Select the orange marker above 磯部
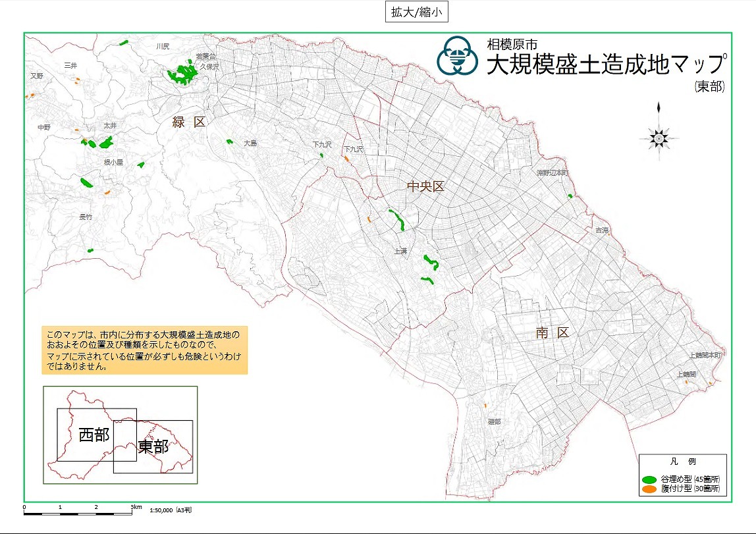This screenshot has width=756, height=534. (x=485, y=405)
